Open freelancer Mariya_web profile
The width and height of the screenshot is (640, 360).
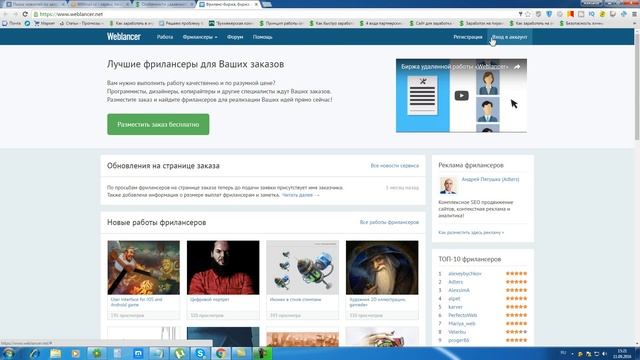coord(462,323)
